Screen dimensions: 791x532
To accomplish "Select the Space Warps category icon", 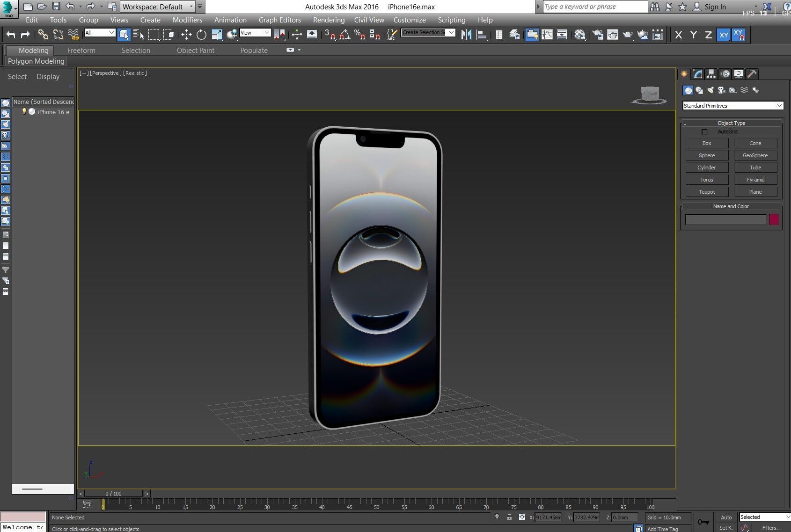I will click(x=744, y=90).
